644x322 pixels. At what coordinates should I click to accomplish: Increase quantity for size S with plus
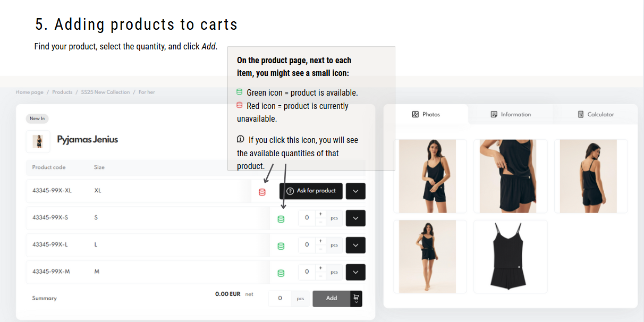320,214
